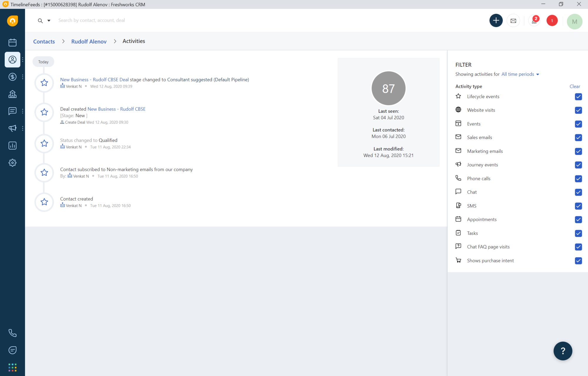
Task: Turn off the Shows purchase intent filter
Action: [578, 261]
